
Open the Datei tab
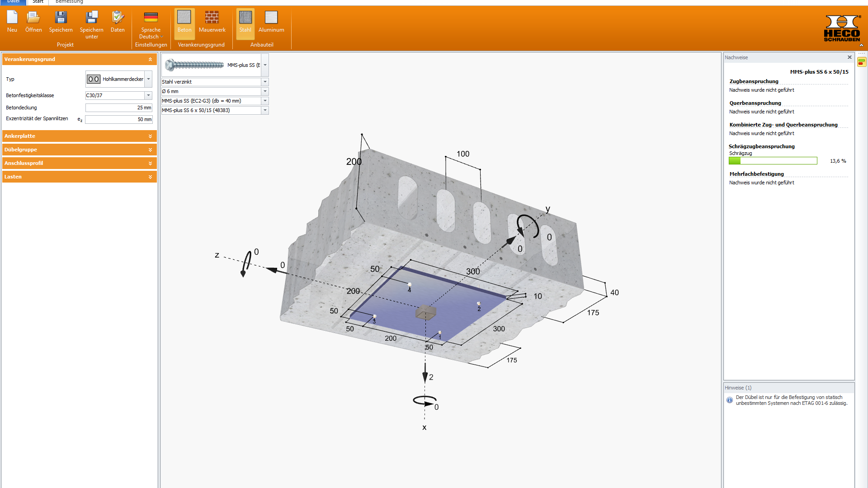pos(13,2)
